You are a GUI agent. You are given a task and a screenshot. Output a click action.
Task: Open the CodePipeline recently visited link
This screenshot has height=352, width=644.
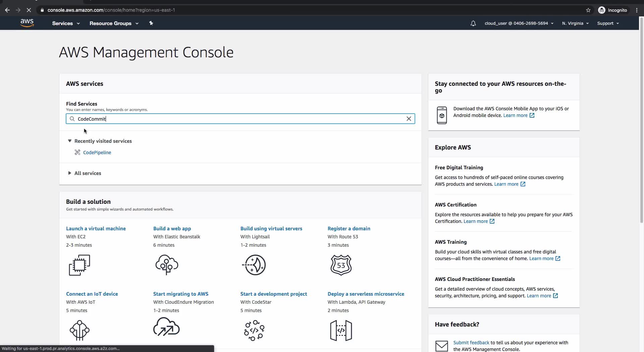97,153
